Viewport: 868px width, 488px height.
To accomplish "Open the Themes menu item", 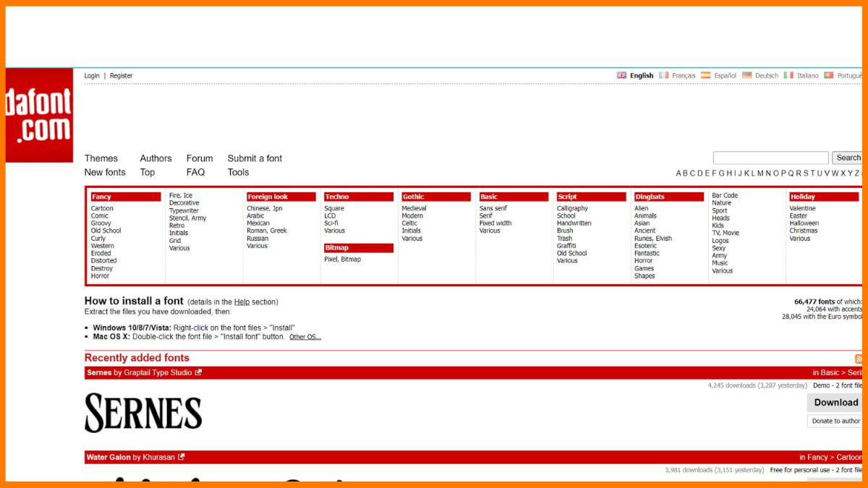I will (x=101, y=158).
